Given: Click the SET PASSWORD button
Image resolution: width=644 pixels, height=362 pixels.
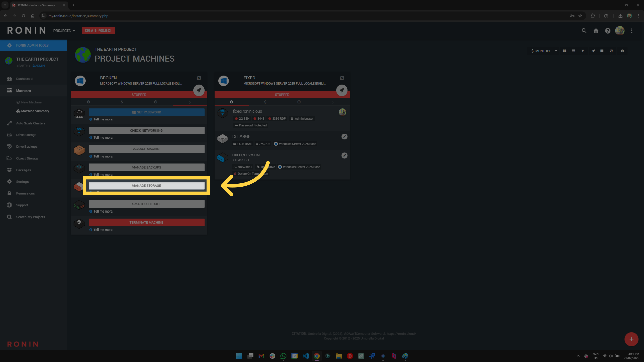Looking at the screenshot, I should [x=146, y=112].
